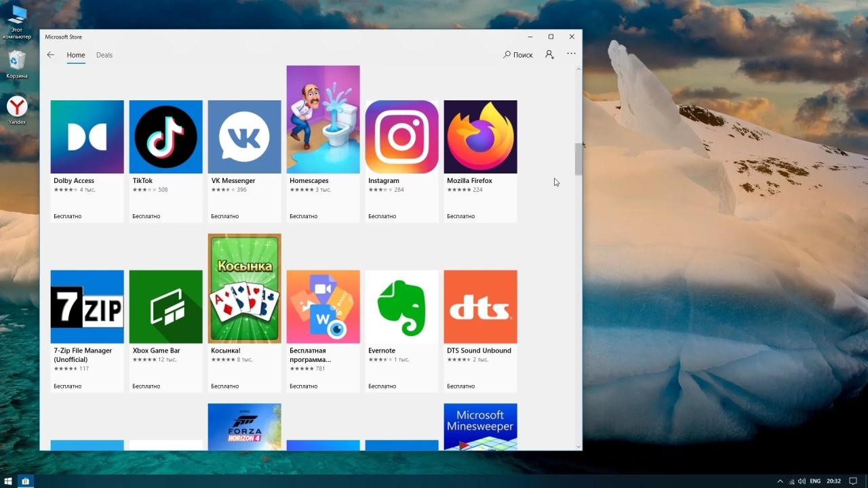The width and height of the screenshot is (868, 488).
Task: Click the Mozilla Firefox title text
Action: coord(470,181)
